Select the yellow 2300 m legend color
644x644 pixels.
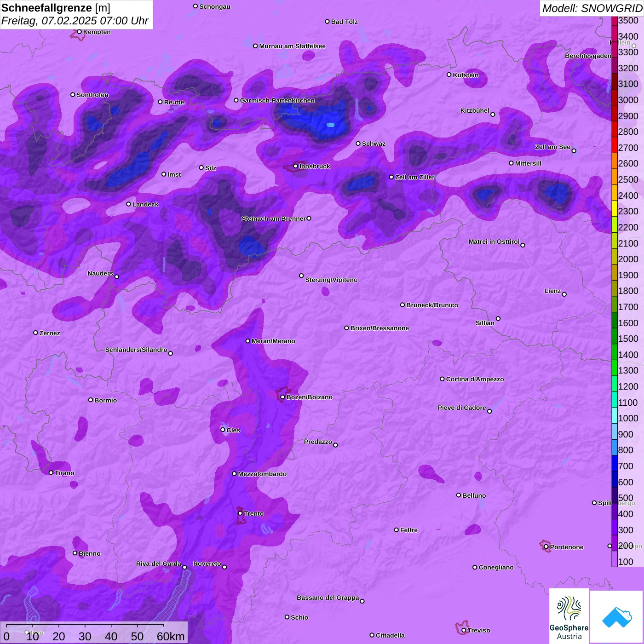point(615,209)
